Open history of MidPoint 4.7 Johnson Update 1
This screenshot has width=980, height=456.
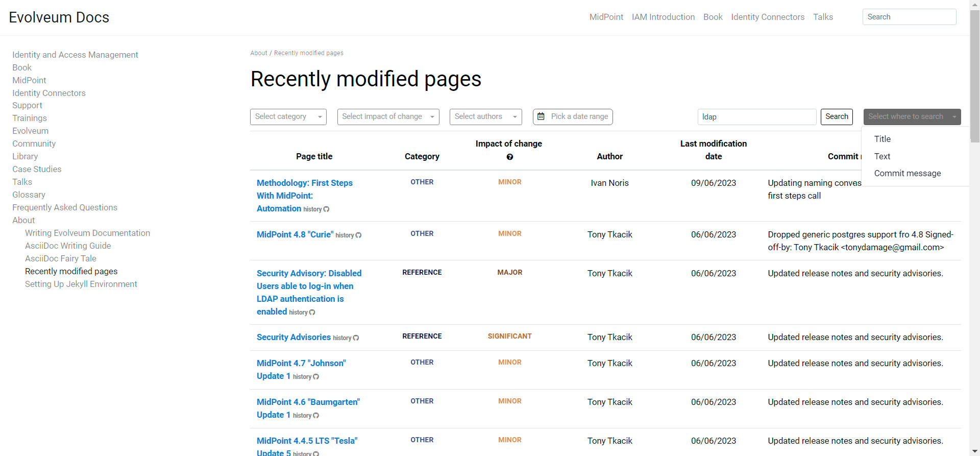click(306, 377)
